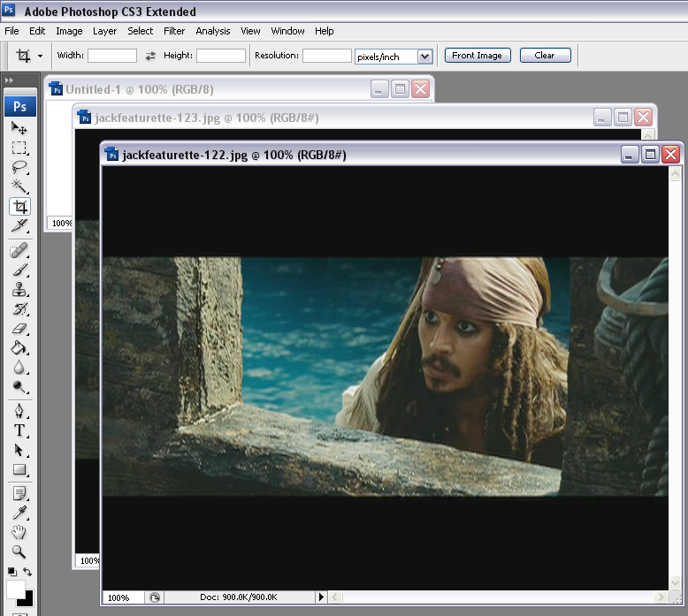
Task: Expand the status bar info arrow menu
Action: click(321, 598)
